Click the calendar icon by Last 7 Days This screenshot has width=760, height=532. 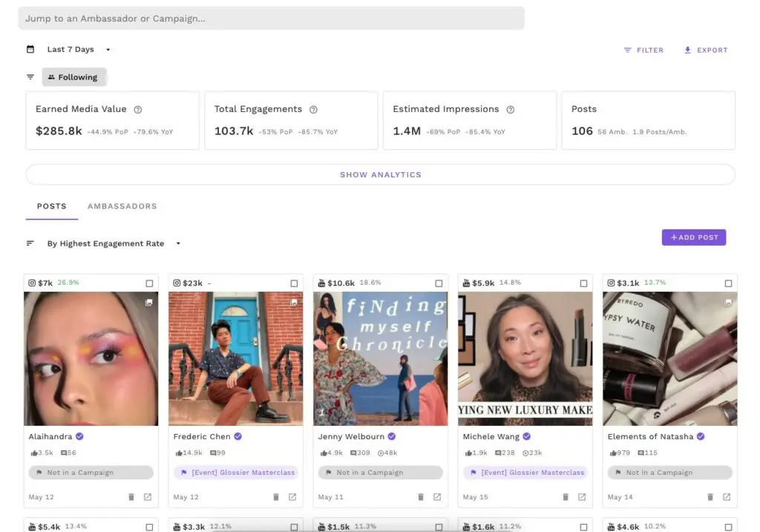[30, 50]
